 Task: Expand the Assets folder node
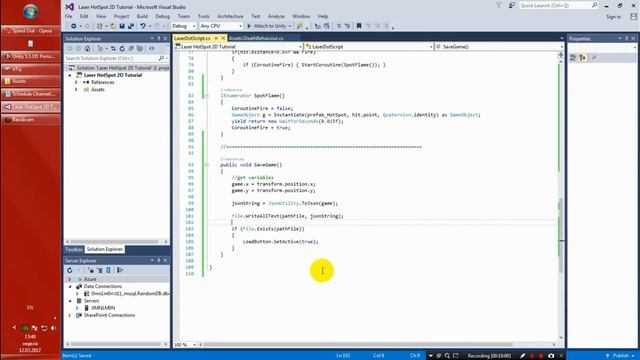pos(76,89)
